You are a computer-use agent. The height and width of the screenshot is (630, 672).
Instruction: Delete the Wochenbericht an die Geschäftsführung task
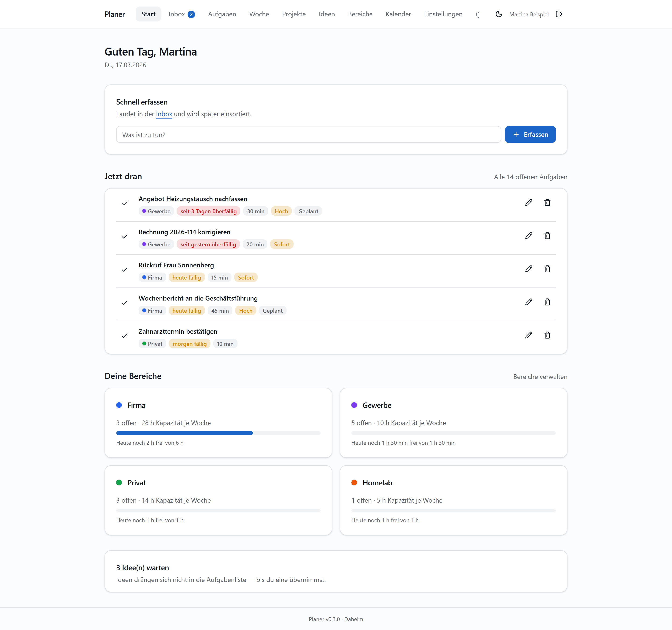pos(547,302)
